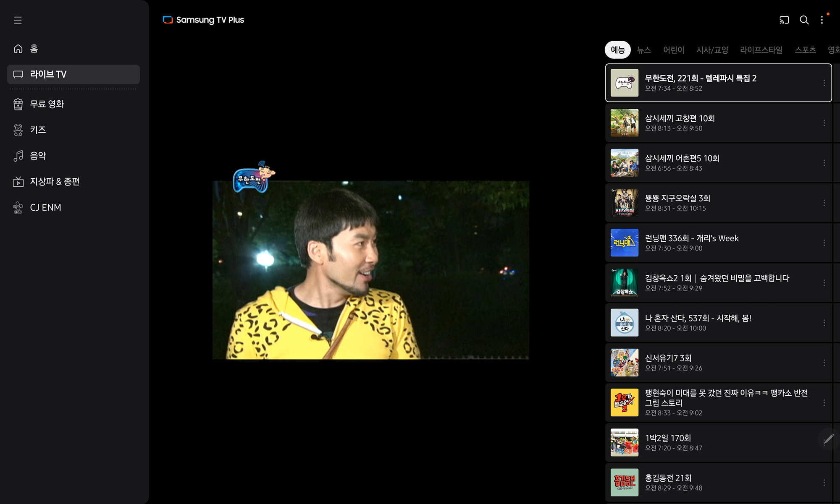The image size is (840, 504).
Task: Open 무료 영화 popcorn section
Action: [x=46, y=104]
